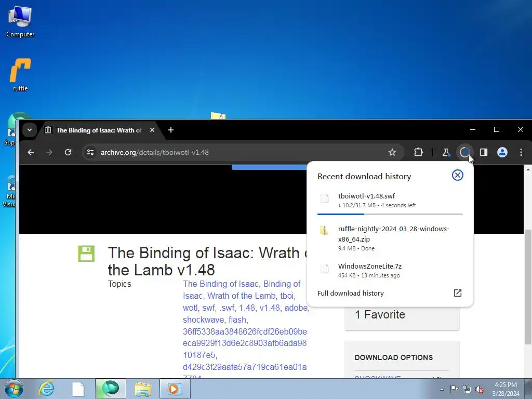
Task: Click the Full download history external-link icon
Action: (x=458, y=293)
